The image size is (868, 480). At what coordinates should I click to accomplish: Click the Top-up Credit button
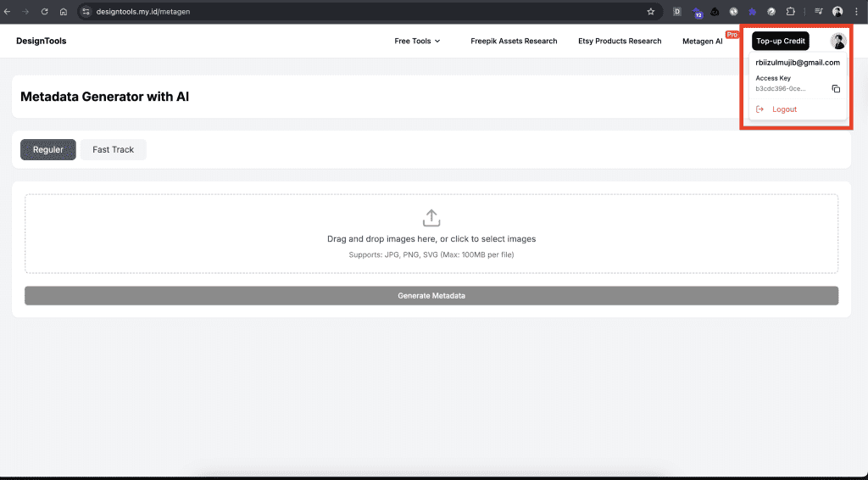(781, 41)
